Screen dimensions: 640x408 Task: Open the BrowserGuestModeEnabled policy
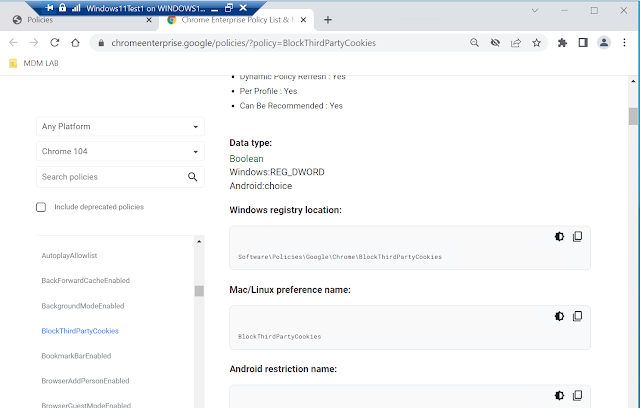pos(86,405)
